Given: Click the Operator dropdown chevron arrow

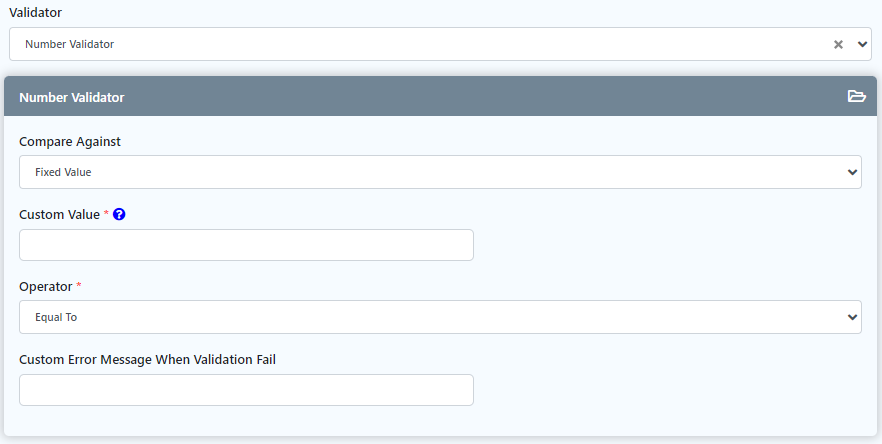Looking at the screenshot, I should (x=852, y=317).
